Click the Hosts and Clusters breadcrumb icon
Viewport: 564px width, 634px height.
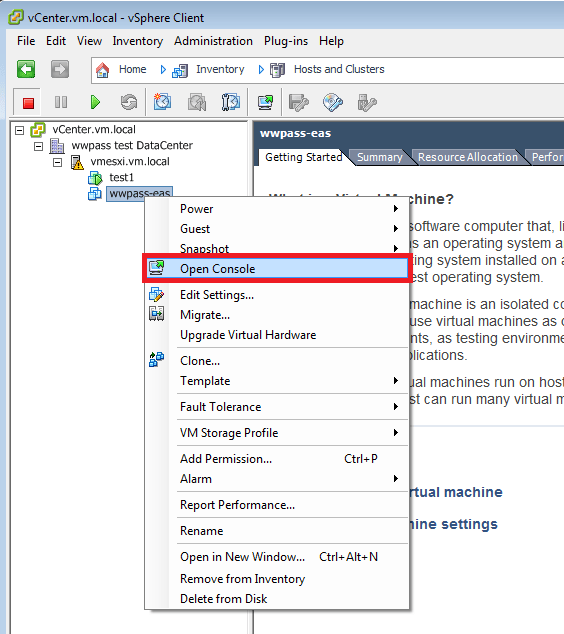pyautogui.click(x=277, y=70)
